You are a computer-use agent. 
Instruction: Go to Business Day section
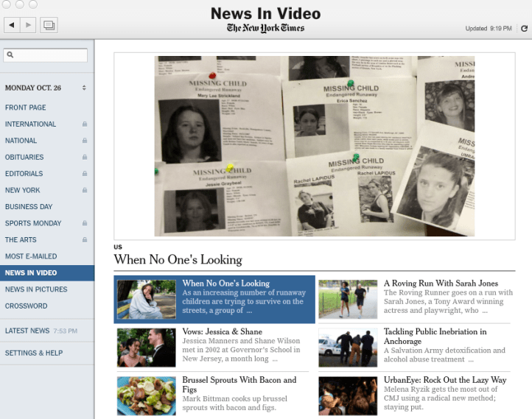(29, 206)
